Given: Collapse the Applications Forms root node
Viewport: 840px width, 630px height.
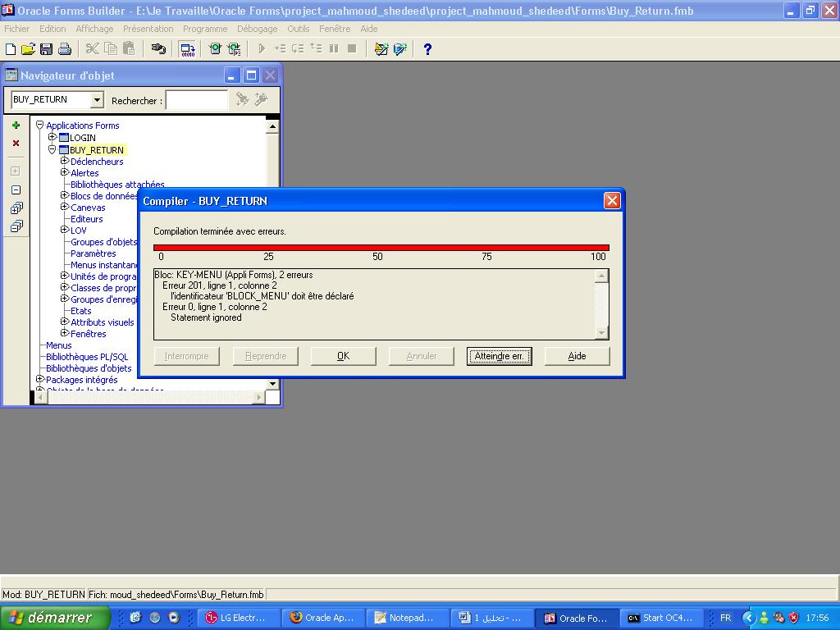Looking at the screenshot, I should [x=39, y=126].
